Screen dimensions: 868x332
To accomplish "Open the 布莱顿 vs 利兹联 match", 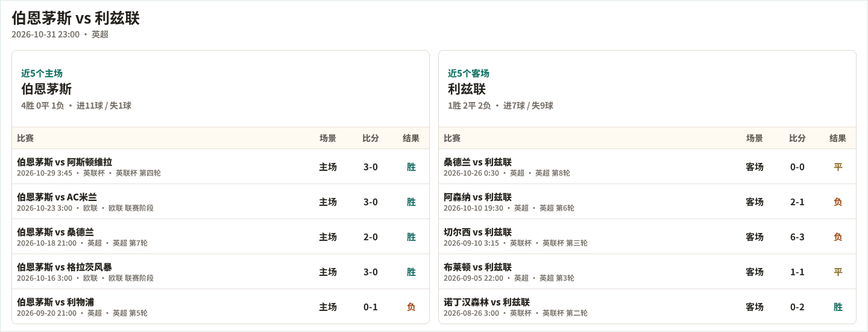I will (x=647, y=272).
